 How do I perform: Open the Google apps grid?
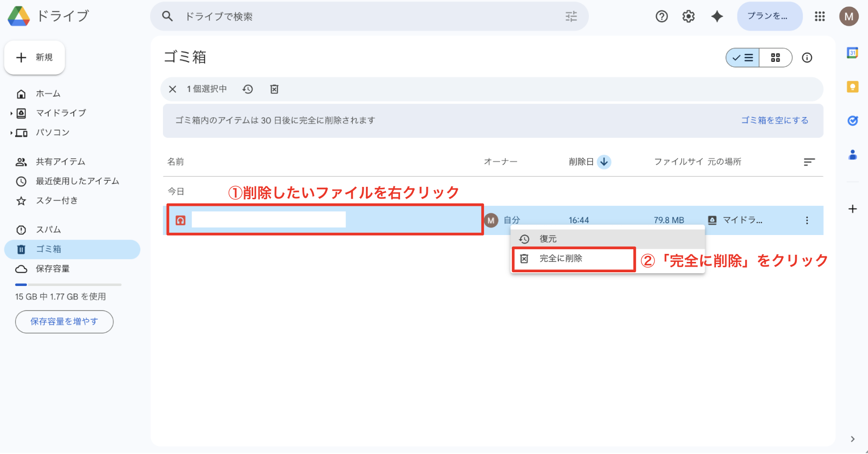[820, 17]
